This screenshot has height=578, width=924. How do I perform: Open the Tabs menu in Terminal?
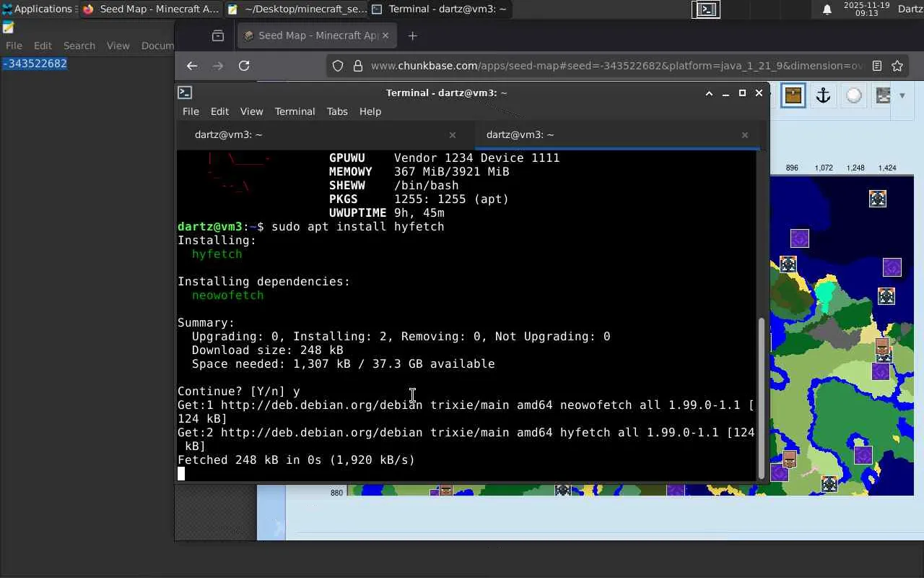[x=337, y=111]
